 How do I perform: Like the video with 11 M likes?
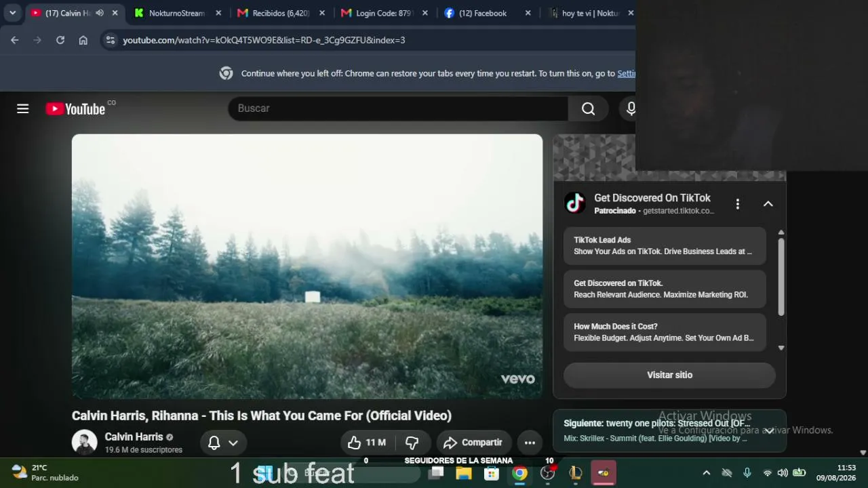coord(368,443)
